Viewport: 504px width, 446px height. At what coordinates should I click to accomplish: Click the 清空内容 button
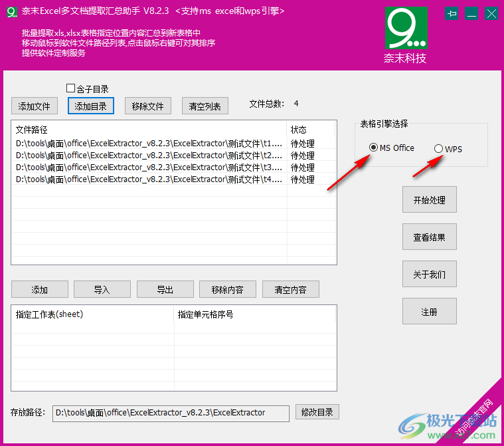(291, 289)
